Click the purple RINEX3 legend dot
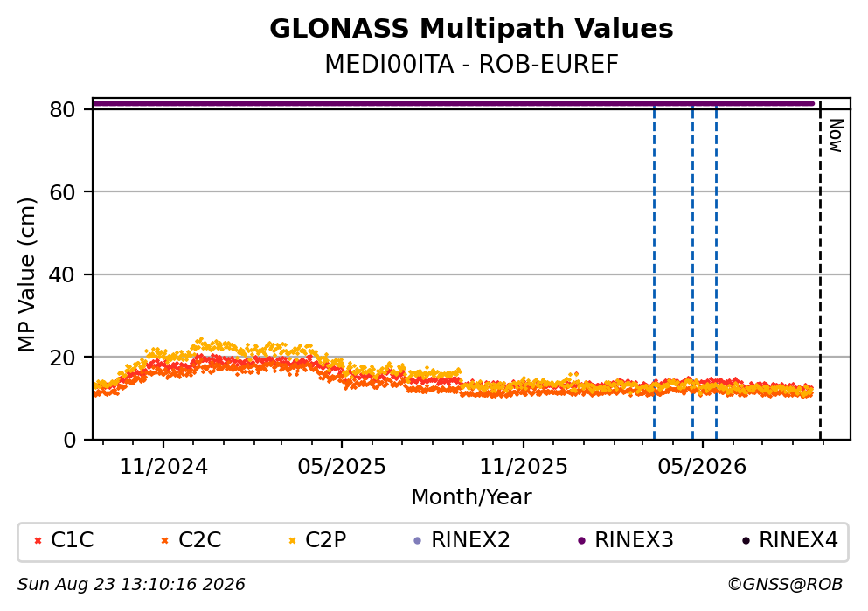Viewport: 868px width, 611px height. 581,541
